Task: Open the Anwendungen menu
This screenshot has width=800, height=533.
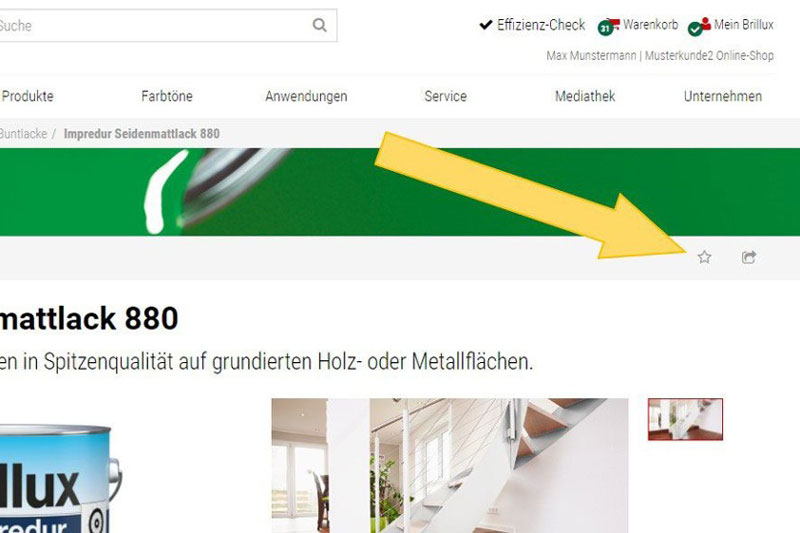Action: [306, 96]
